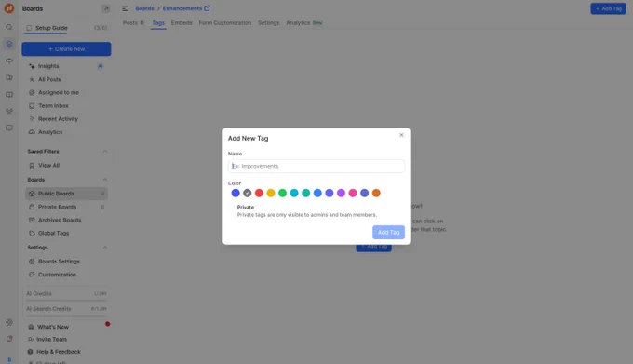633x364 pixels.
Task: Click the question icon beside Help & Feedback
Action: pos(30,352)
